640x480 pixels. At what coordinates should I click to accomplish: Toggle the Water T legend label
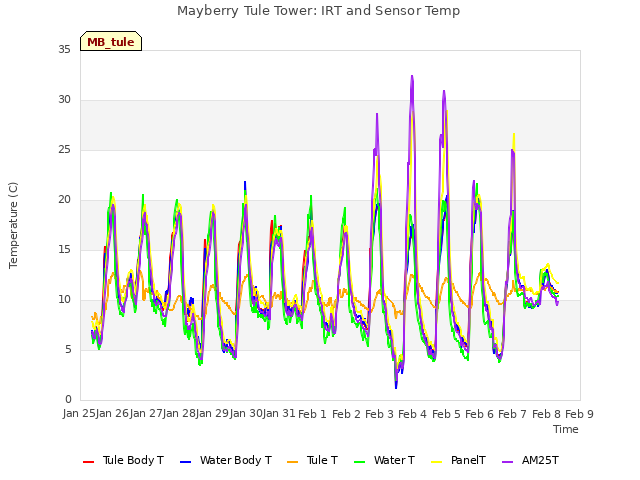[x=394, y=460]
